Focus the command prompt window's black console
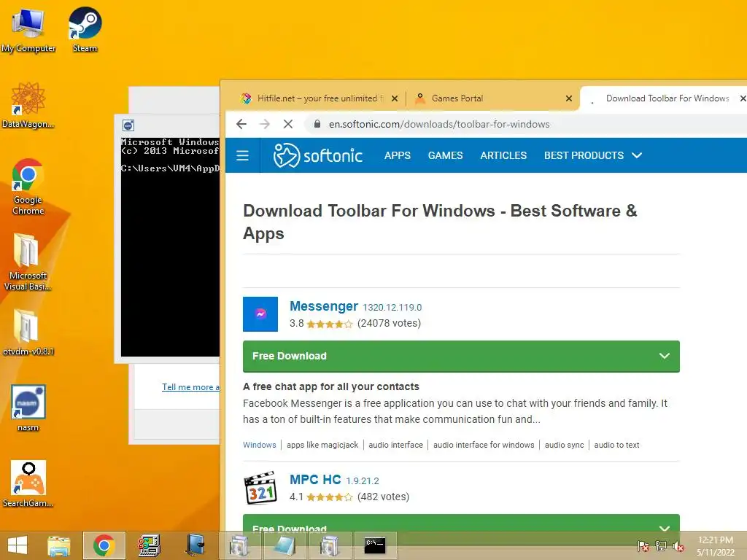The image size is (747, 560). pyautogui.click(x=170, y=246)
